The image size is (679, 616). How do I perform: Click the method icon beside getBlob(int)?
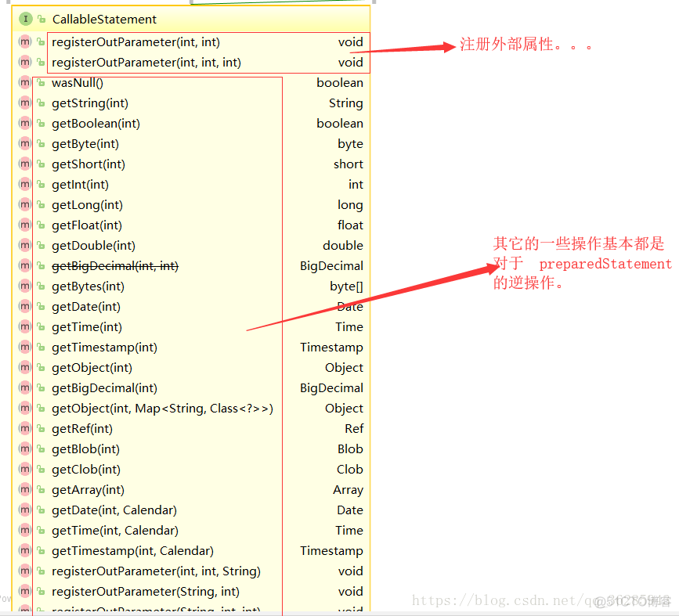(x=25, y=449)
